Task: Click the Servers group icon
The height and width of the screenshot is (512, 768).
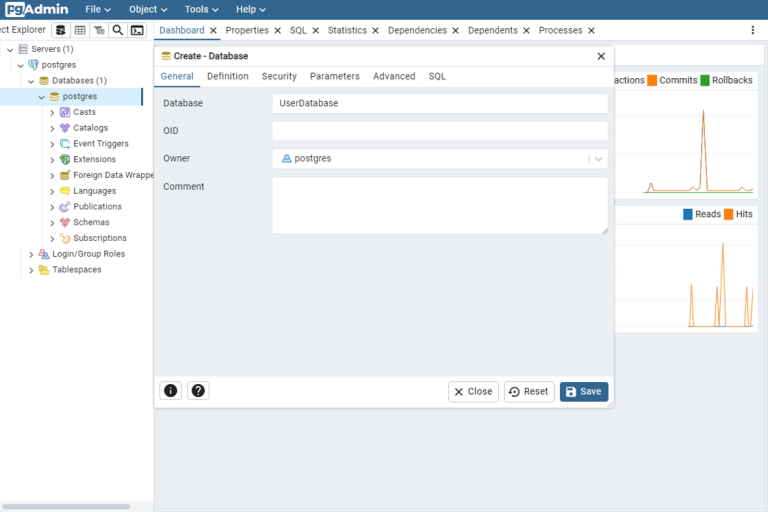Action: (x=23, y=49)
